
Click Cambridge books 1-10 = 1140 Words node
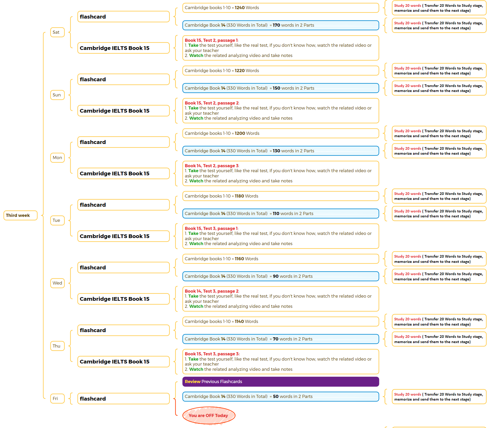[281, 321]
